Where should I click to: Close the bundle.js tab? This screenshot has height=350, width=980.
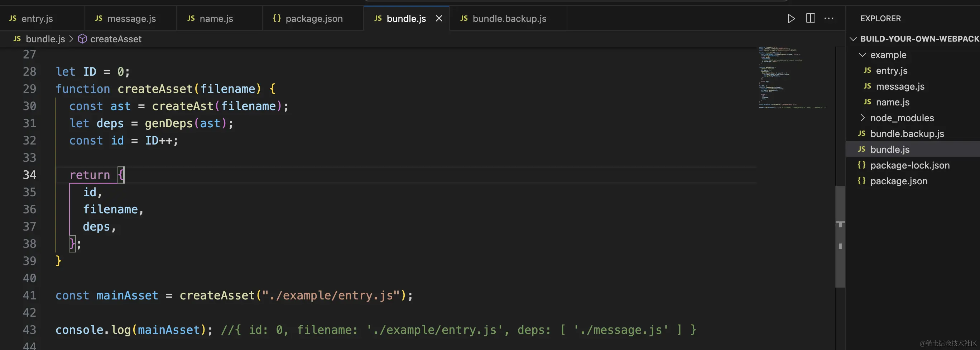[439, 18]
